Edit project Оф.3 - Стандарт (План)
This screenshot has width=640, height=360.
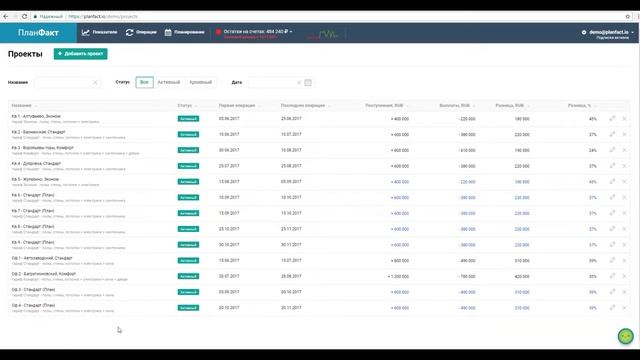click(x=612, y=292)
